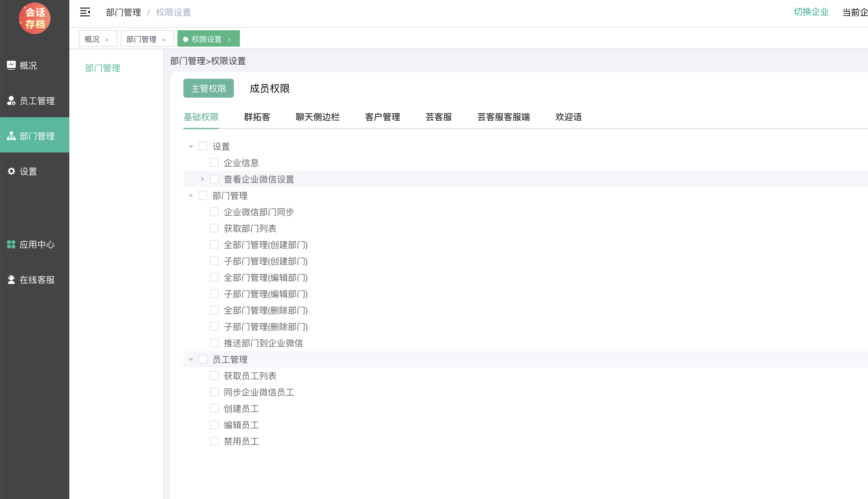Click the 切换企业 link
Screen dimensions: 868x499
pos(811,12)
